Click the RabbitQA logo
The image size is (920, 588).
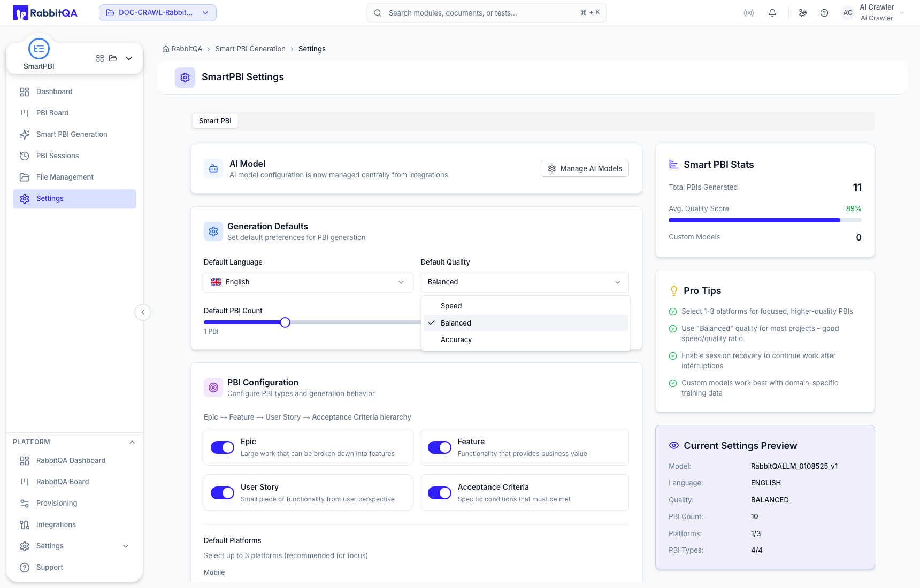coord(45,13)
